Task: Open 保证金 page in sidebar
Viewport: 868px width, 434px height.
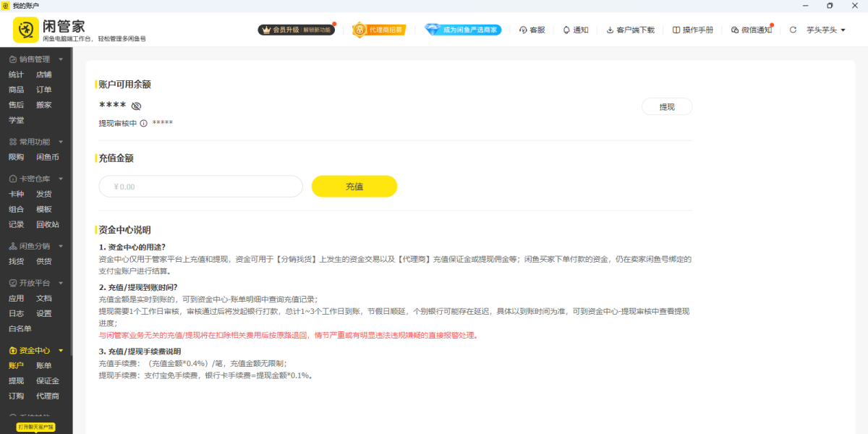Action: (48, 381)
